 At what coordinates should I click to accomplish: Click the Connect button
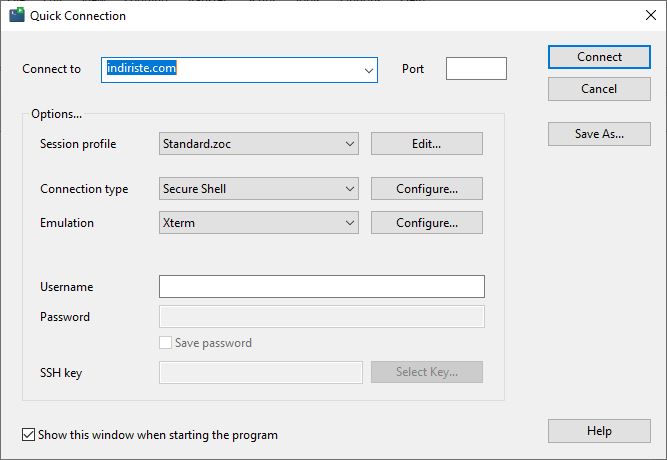click(599, 57)
